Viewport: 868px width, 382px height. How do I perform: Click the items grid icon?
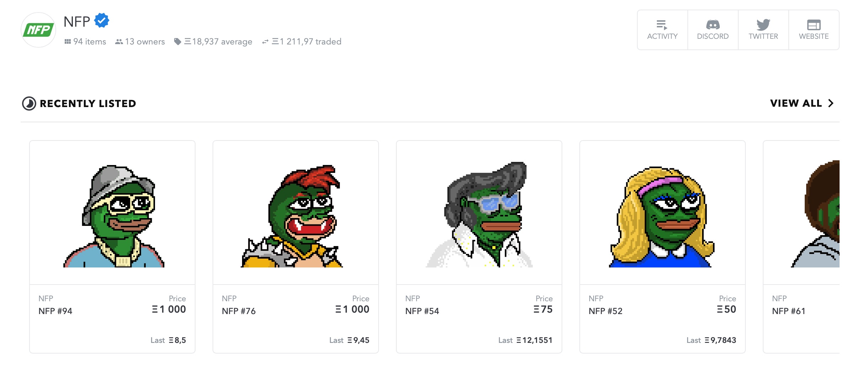tap(68, 42)
